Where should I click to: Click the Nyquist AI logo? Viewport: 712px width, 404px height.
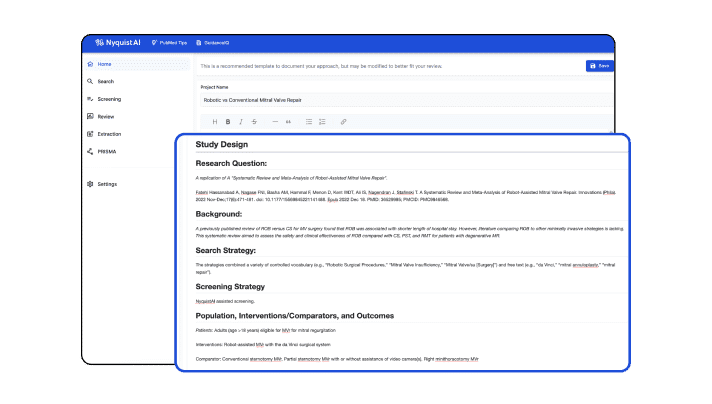click(x=116, y=43)
